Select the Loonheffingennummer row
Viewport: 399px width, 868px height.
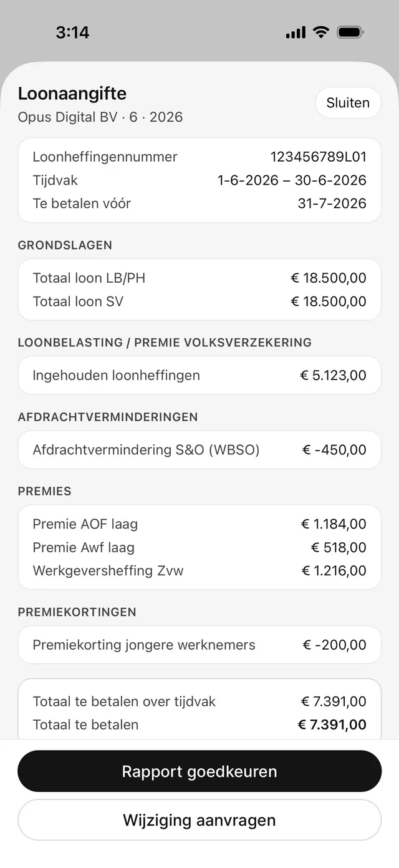pos(199,157)
